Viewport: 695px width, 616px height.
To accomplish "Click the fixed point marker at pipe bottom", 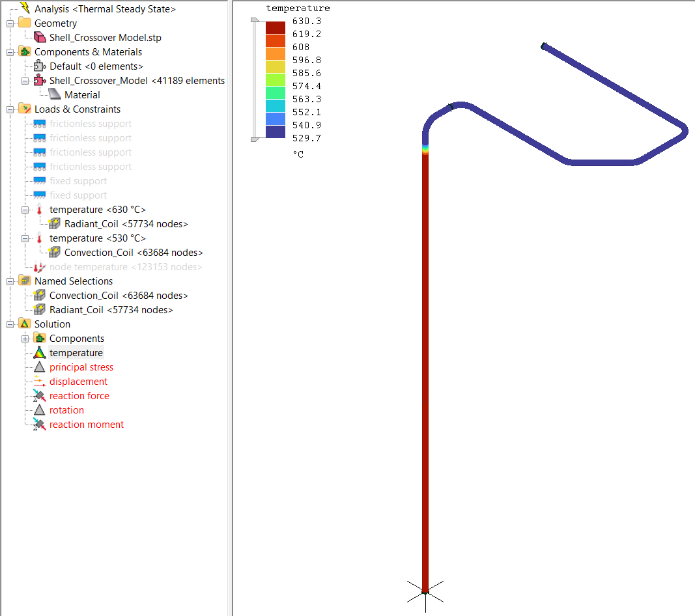I will click(425, 592).
